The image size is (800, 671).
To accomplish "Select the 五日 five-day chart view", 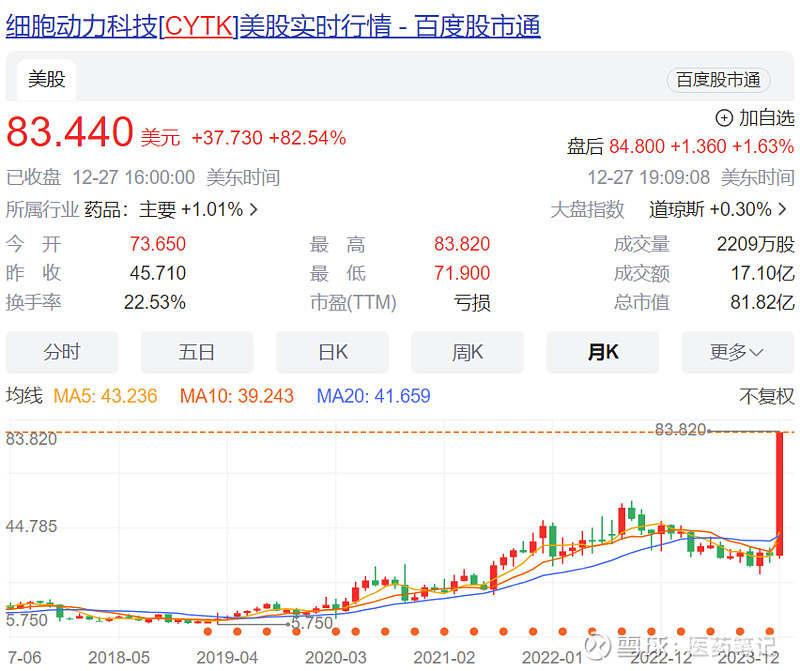I will pyautogui.click(x=197, y=352).
